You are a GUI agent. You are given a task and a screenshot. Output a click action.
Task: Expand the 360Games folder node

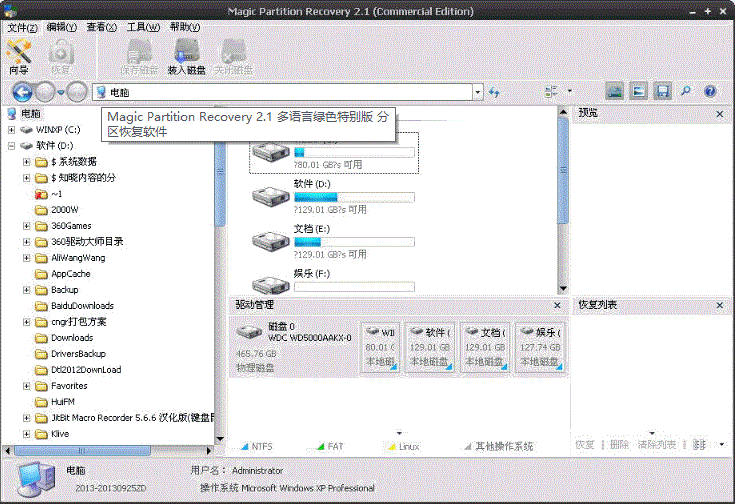pyautogui.click(x=27, y=226)
